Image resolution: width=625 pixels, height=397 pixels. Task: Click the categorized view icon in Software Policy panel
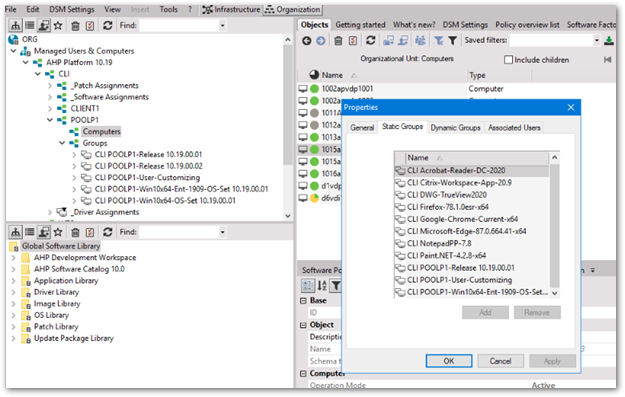tap(307, 285)
